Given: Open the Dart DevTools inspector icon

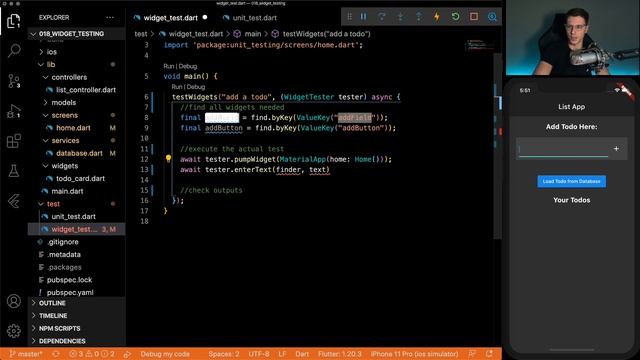Looking at the screenshot, I should [x=492, y=17].
